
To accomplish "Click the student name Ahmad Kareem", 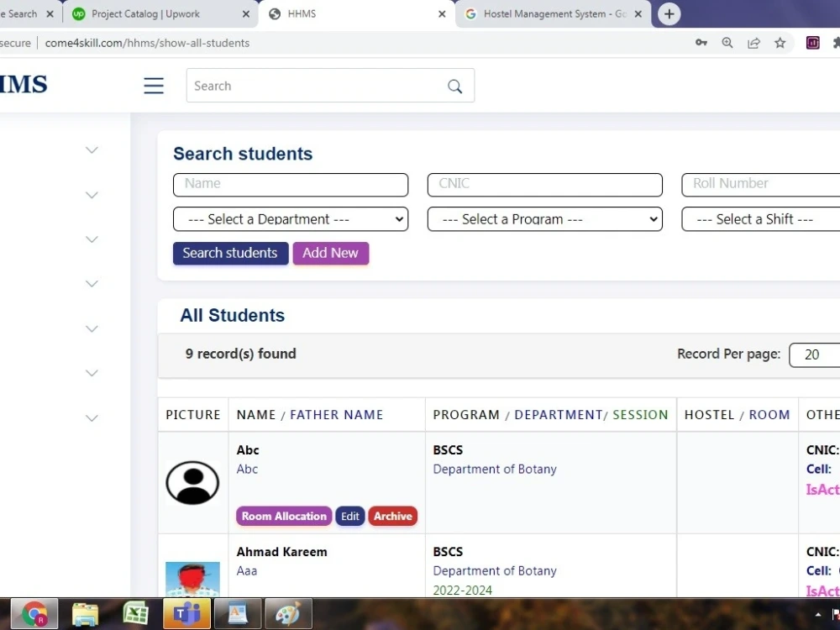I will click(281, 552).
